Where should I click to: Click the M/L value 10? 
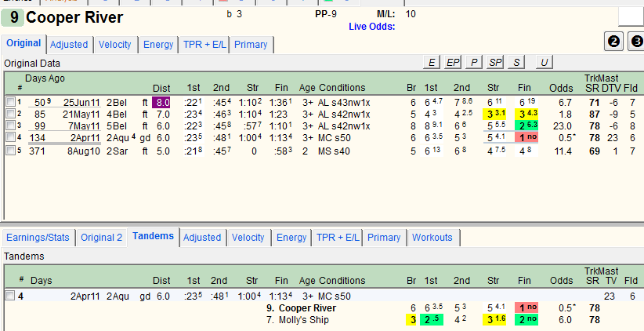coord(411,14)
